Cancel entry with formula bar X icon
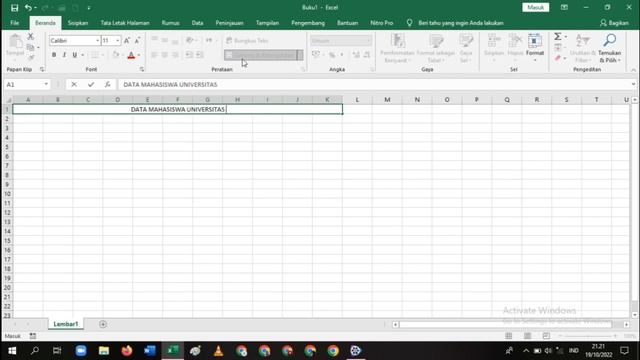The width and height of the screenshot is (640, 360). tap(74, 84)
